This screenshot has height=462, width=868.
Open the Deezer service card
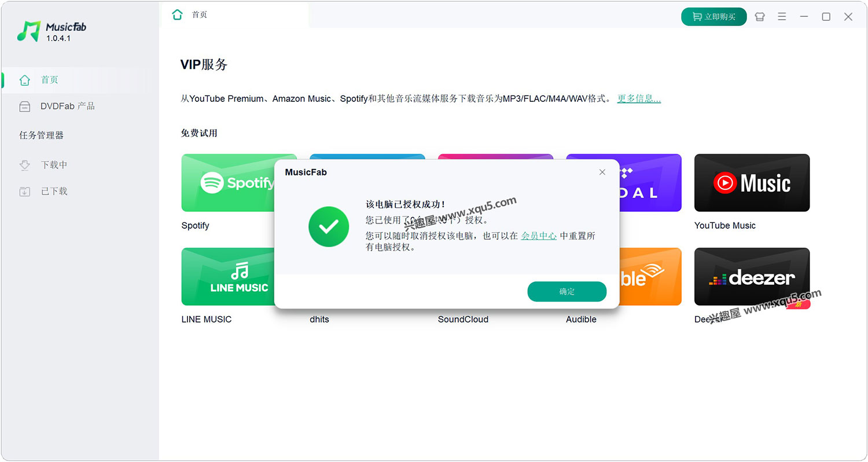coord(752,277)
